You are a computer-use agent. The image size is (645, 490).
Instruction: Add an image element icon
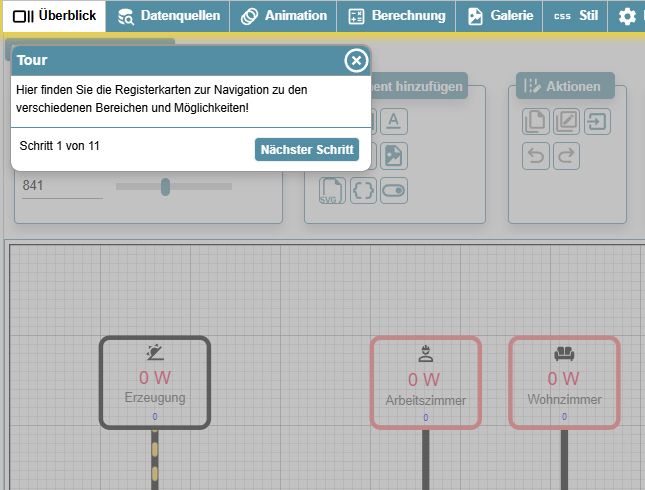click(394, 156)
